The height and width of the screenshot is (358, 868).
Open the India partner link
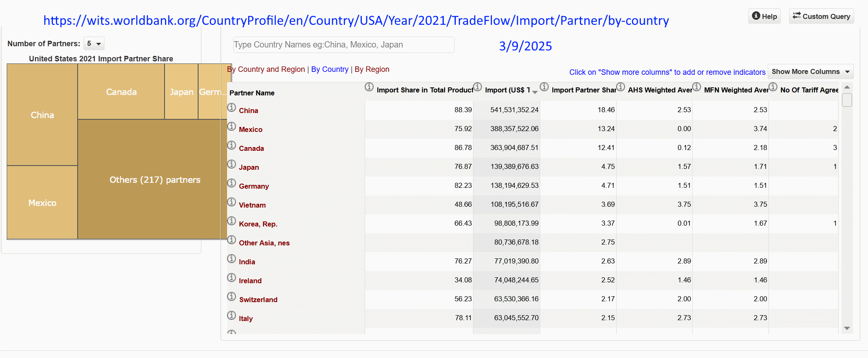(247, 262)
